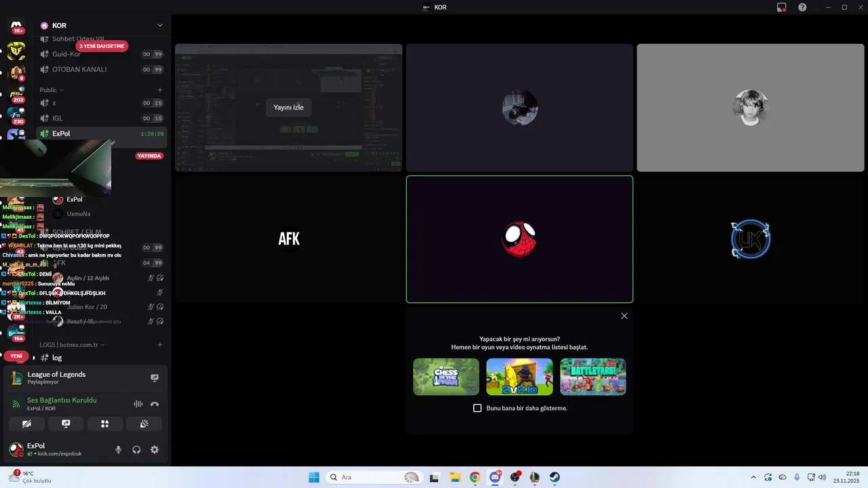Start the Battletabs activity

(x=593, y=377)
